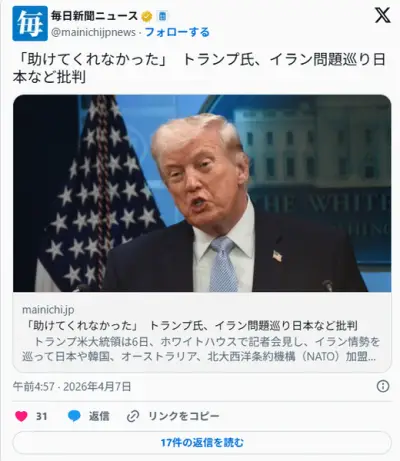Click the 返信 reply label
Screen dimensions: 400x461
(99, 416)
